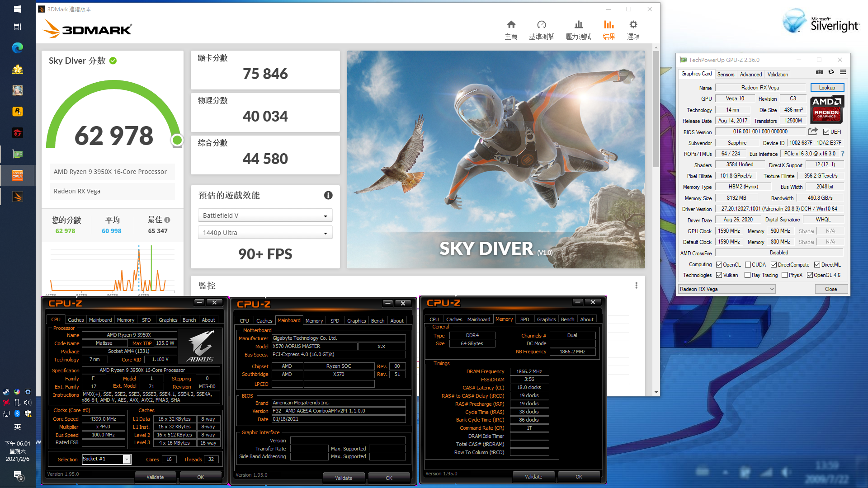Toggle Ray Tracing checkbox
This screenshot has width=868, height=488.
(x=748, y=275)
